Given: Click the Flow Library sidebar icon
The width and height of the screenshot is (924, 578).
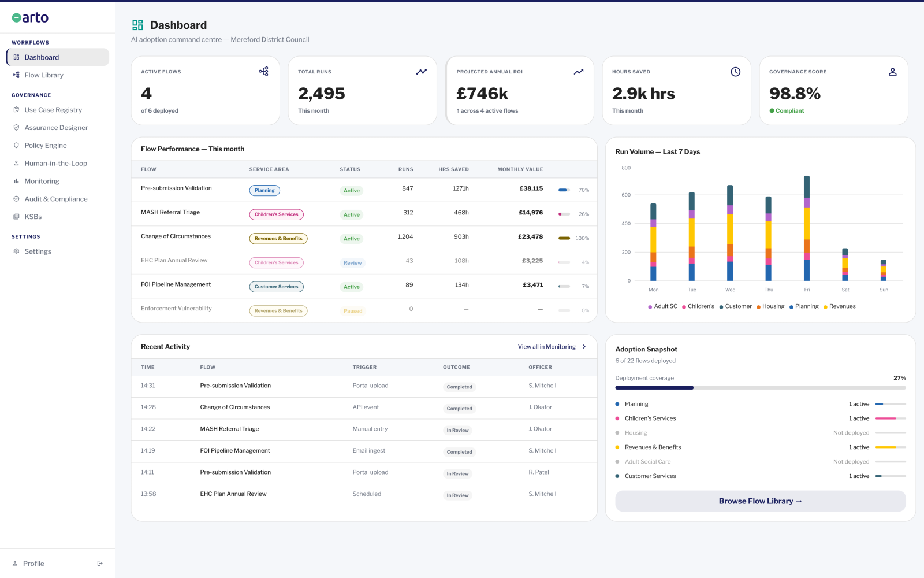Looking at the screenshot, I should click(x=16, y=75).
